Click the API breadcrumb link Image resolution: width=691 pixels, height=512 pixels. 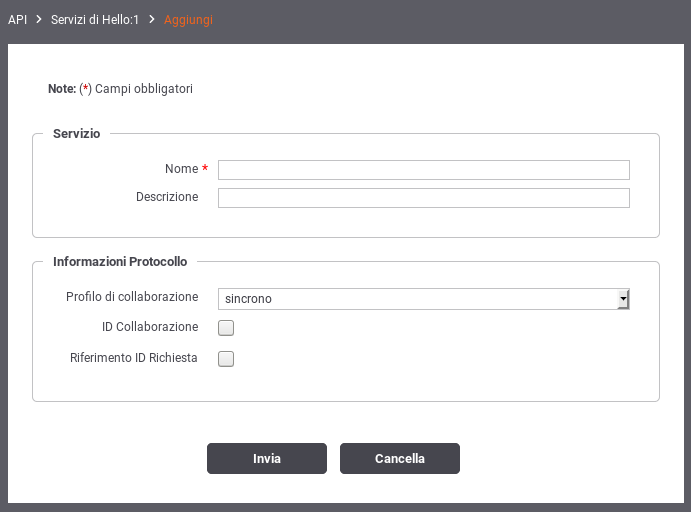click(x=18, y=20)
